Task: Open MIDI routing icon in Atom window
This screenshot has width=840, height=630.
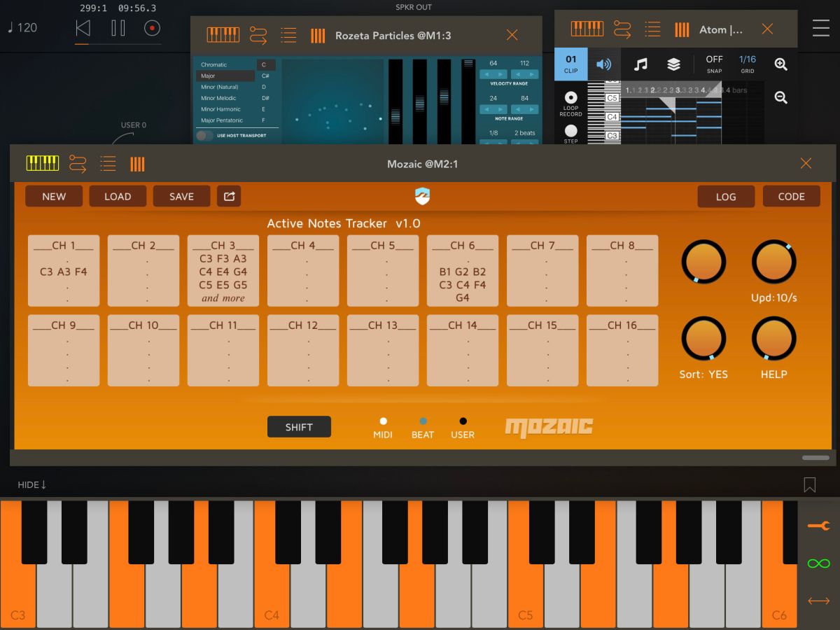Action: [622, 29]
